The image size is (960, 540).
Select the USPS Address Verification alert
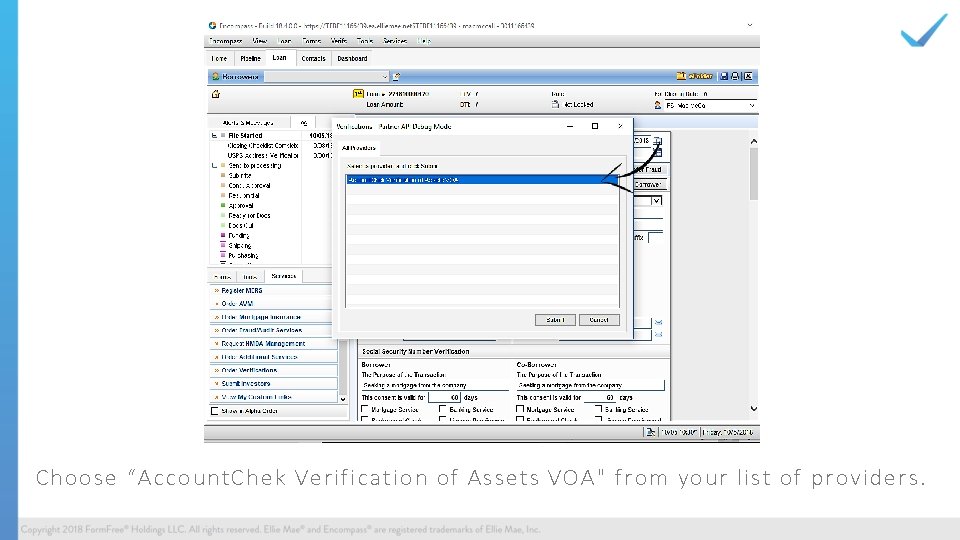(x=263, y=156)
